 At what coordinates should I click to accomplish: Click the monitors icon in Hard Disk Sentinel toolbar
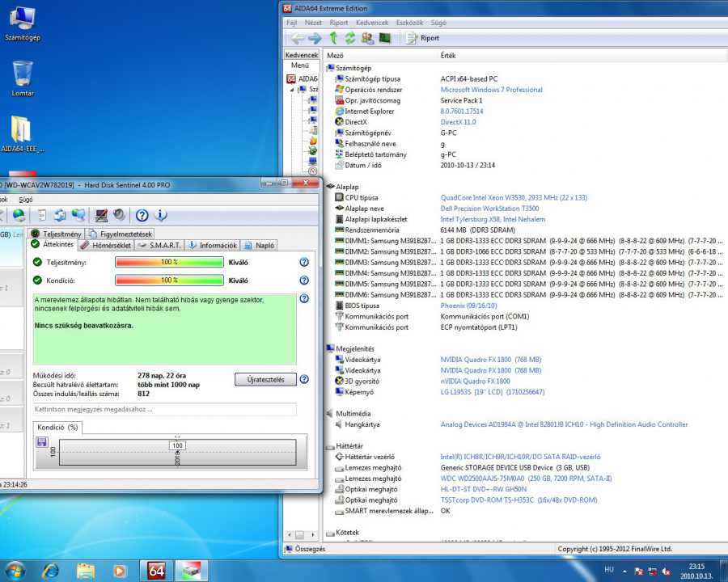coord(78,215)
